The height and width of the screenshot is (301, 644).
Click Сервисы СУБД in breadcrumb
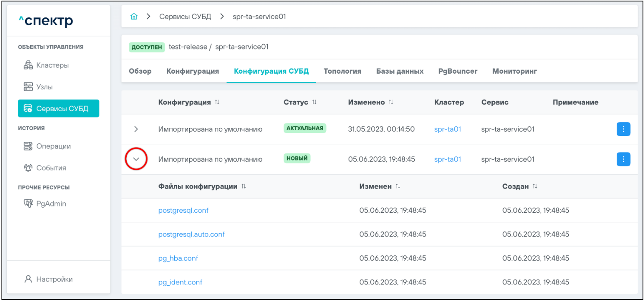click(185, 17)
